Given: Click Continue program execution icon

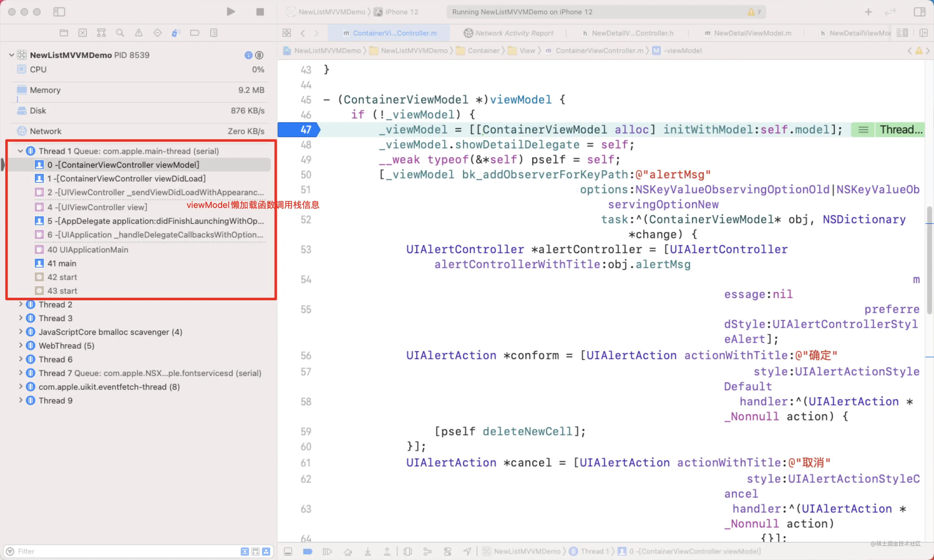Looking at the screenshot, I should 327,551.
